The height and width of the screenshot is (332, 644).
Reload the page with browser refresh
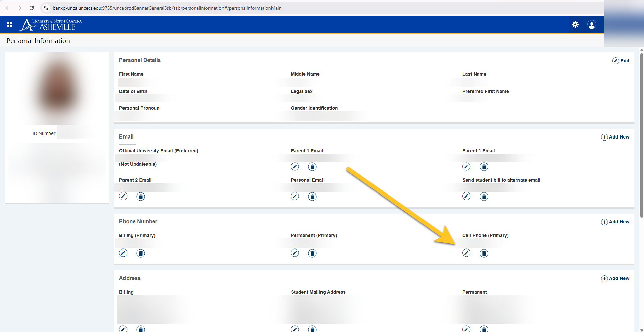point(32,8)
